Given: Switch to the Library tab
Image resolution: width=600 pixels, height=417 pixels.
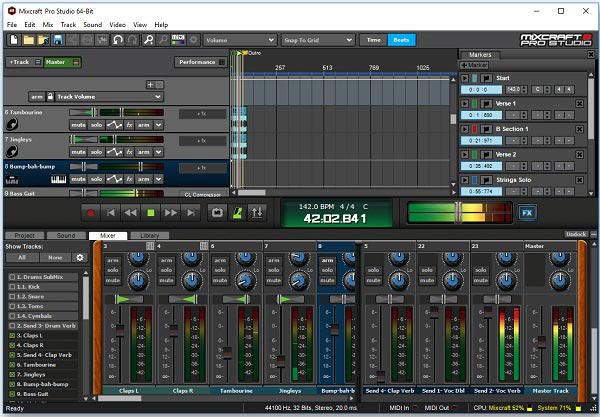Looking at the screenshot, I should pyautogui.click(x=149, y=236).
